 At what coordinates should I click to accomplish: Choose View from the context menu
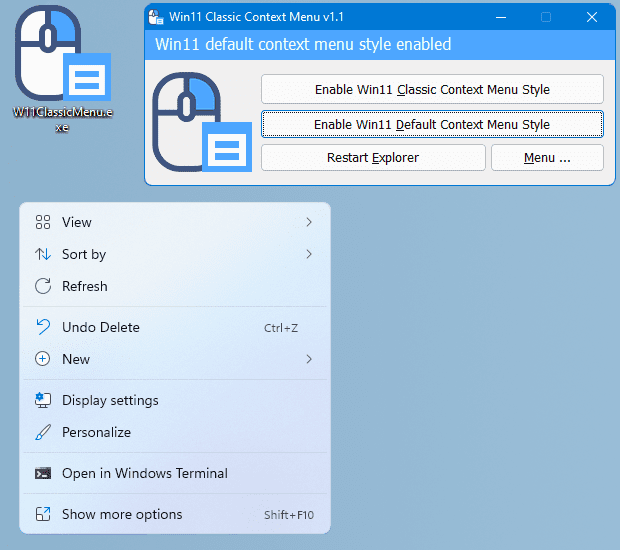pyautogui.click(x=175, y=222)
